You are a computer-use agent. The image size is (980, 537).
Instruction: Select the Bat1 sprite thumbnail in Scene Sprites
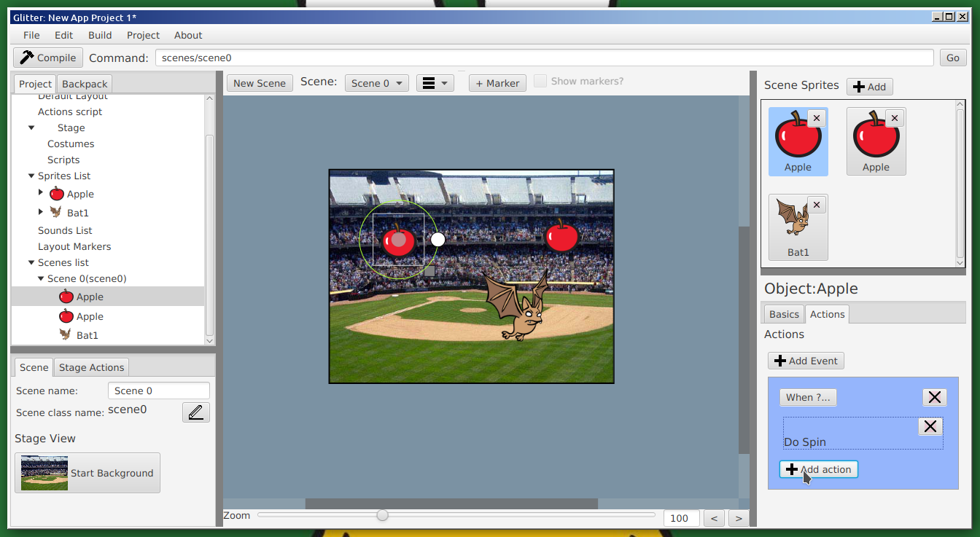click(798, 226)
